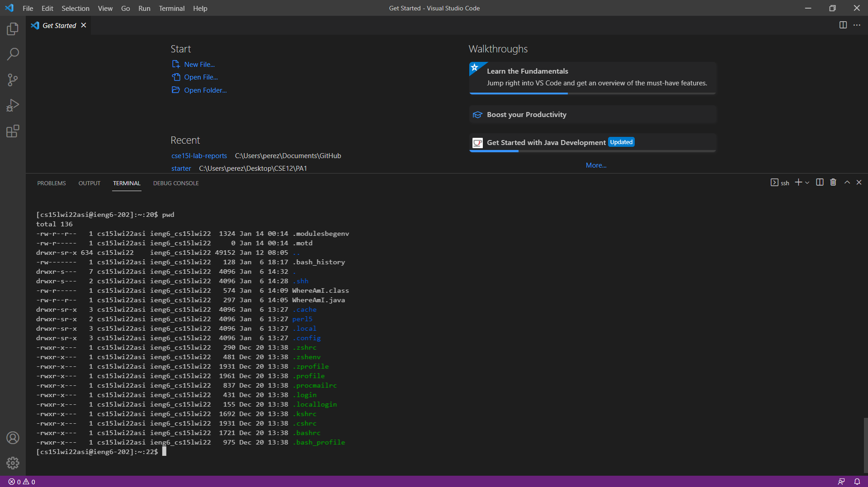
Task: Open the launch profile dropdown arrow
Action: point(807,183)
